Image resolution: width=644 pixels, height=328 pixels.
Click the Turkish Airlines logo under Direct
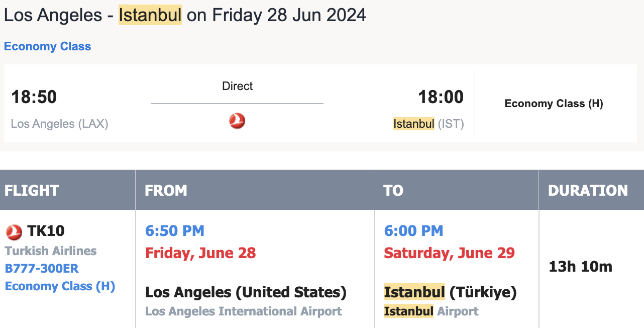(x=237, y=121)
